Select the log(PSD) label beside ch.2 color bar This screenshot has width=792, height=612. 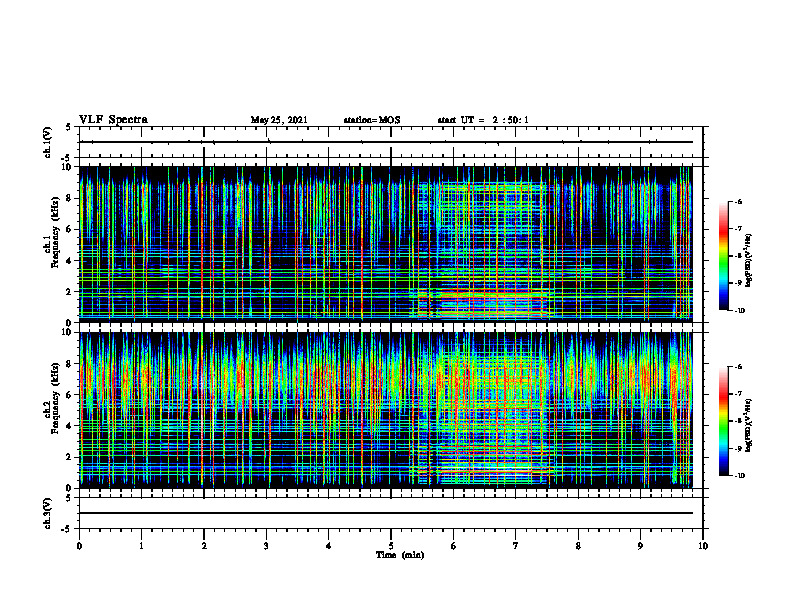click(x=749, y=425)
